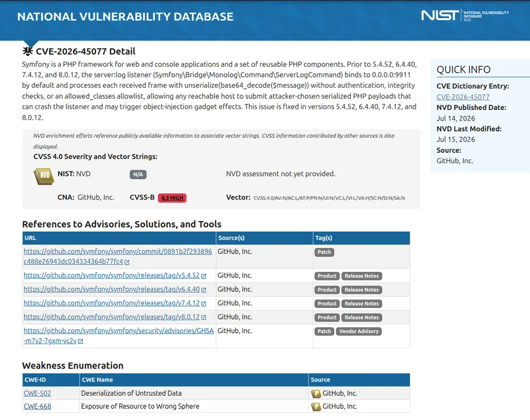Click the CWE-ID column header
The image size is (530, 420).
coord(50,380)
